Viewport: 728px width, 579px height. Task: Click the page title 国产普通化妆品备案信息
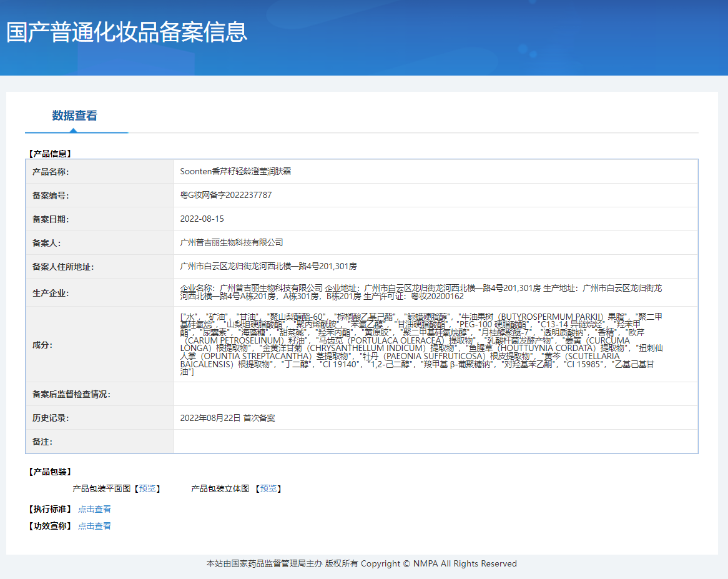pyautogui.click(x=127, y=32)
